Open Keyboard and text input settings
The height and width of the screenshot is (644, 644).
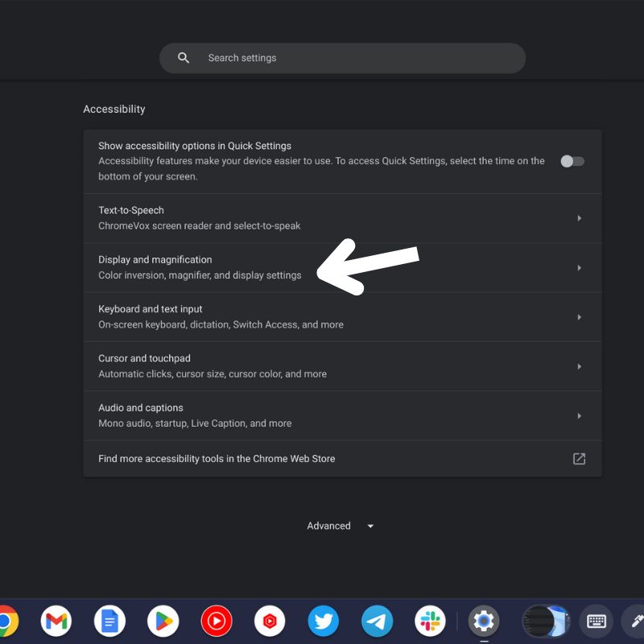[x=342, y=316]
